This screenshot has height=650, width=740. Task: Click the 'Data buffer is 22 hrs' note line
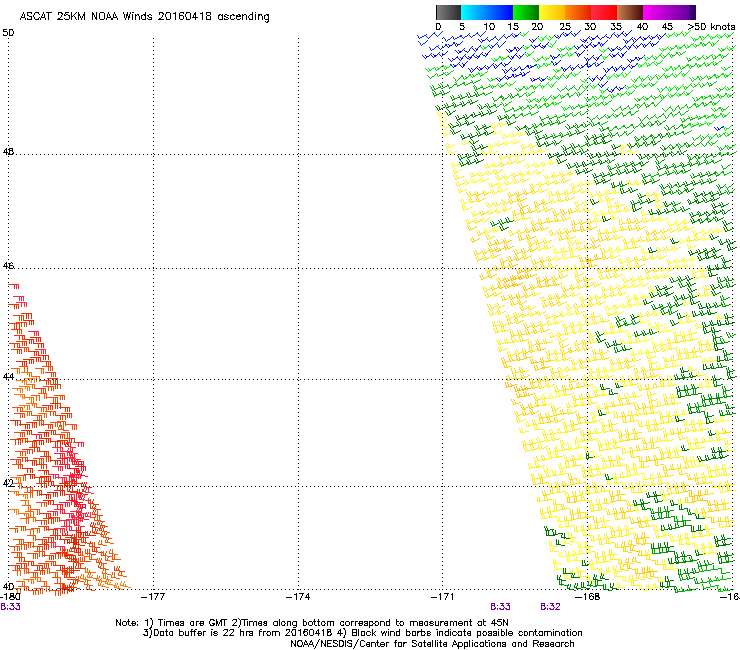point(362,633)
